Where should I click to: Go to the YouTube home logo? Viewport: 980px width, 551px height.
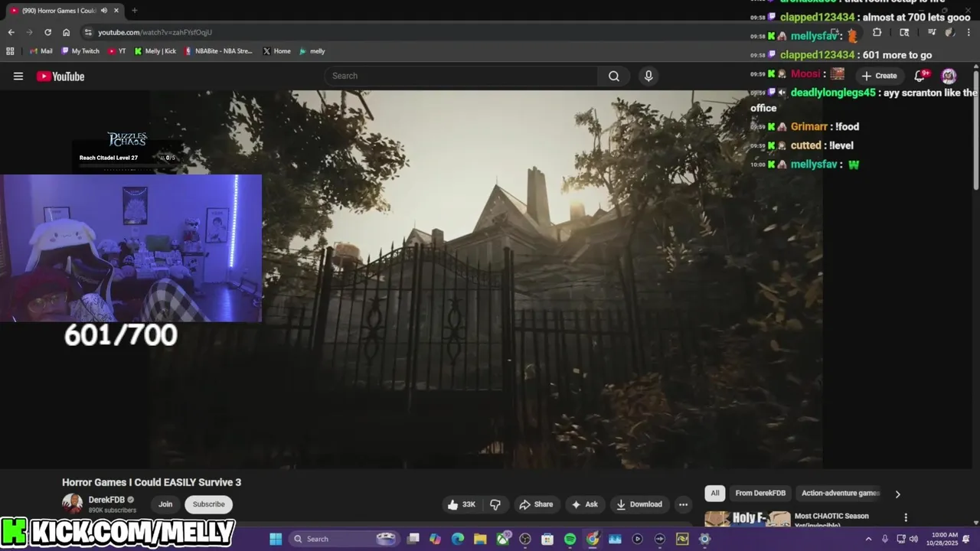(x=60, y=76)
